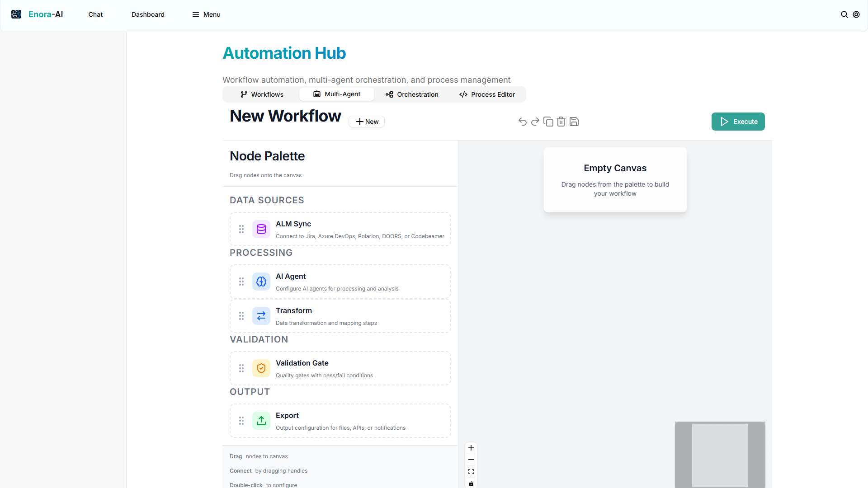868x488 pixels.
Task: Open the user account icon
Action: (x=857, y=14)
